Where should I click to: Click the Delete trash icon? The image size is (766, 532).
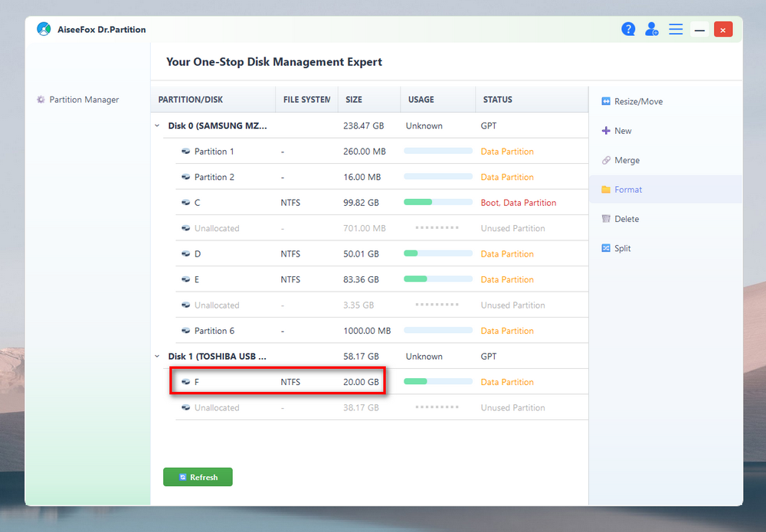pyautogui.click(x=606, y=219)
